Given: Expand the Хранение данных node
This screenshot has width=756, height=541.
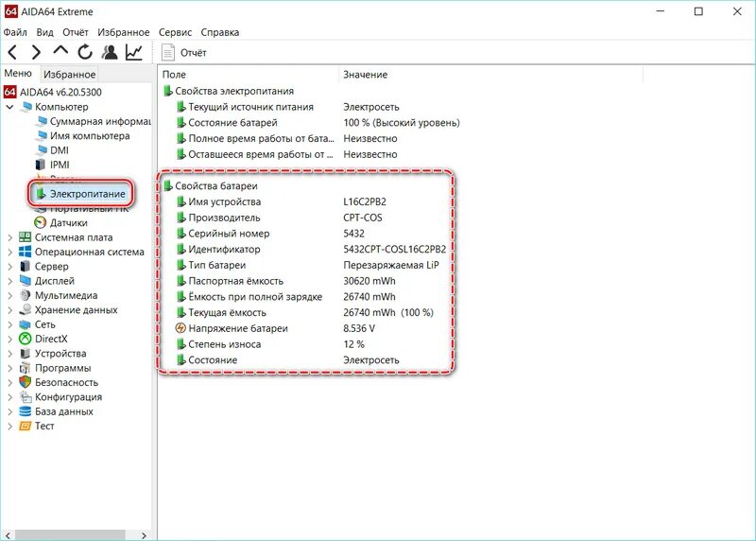Looking at the screenshot, I should pos(9,310).
